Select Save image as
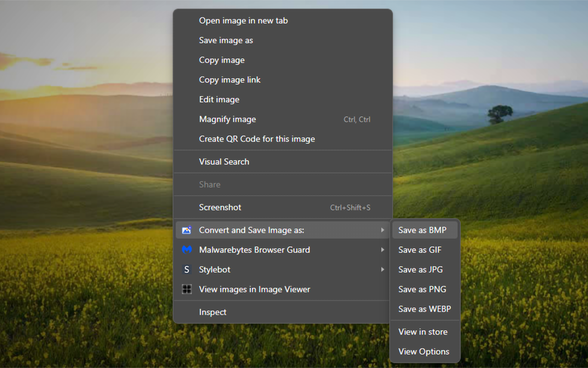Image resolution: width=588 pixels, height=368 pixels. point(226,40)
